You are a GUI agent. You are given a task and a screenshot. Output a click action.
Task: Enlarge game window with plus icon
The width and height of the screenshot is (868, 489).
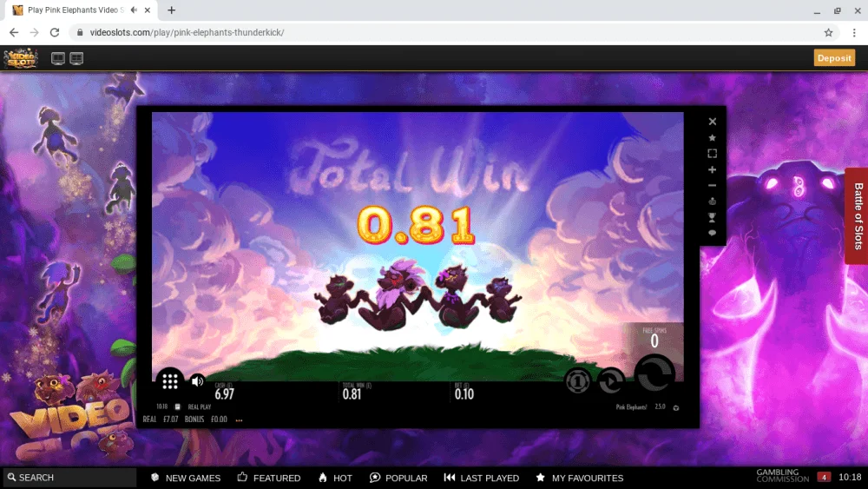[713, 169]
